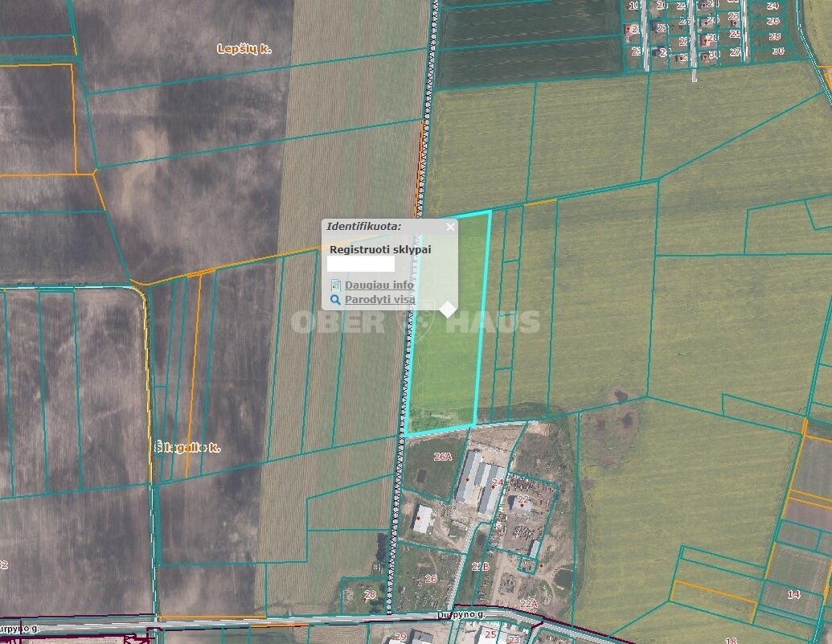Click the address point of building 22
Image resolution: width=832 pixels, height=644 pixels.
(523, 505)
